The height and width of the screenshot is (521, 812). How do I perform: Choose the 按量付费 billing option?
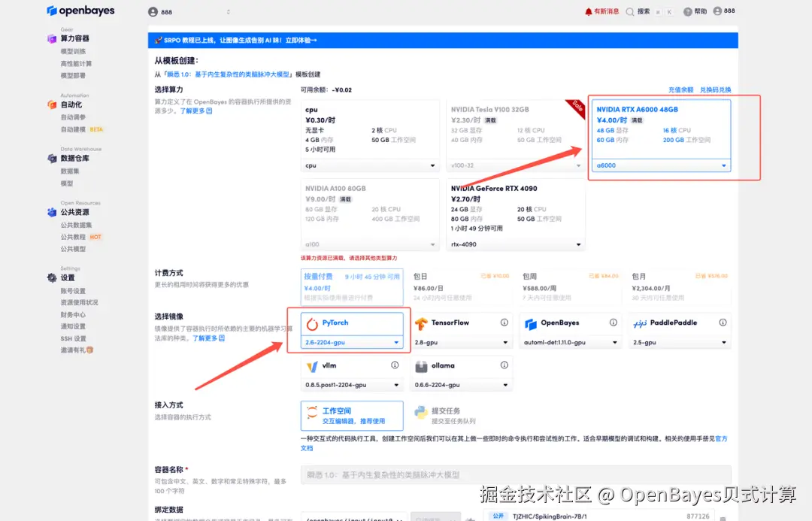(352, 287)
